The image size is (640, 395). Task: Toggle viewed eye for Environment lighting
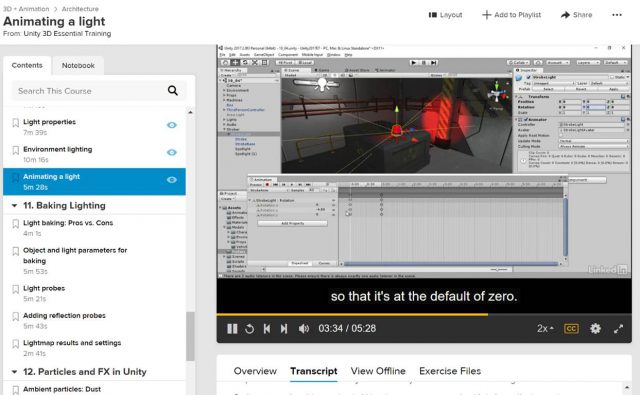172,152
